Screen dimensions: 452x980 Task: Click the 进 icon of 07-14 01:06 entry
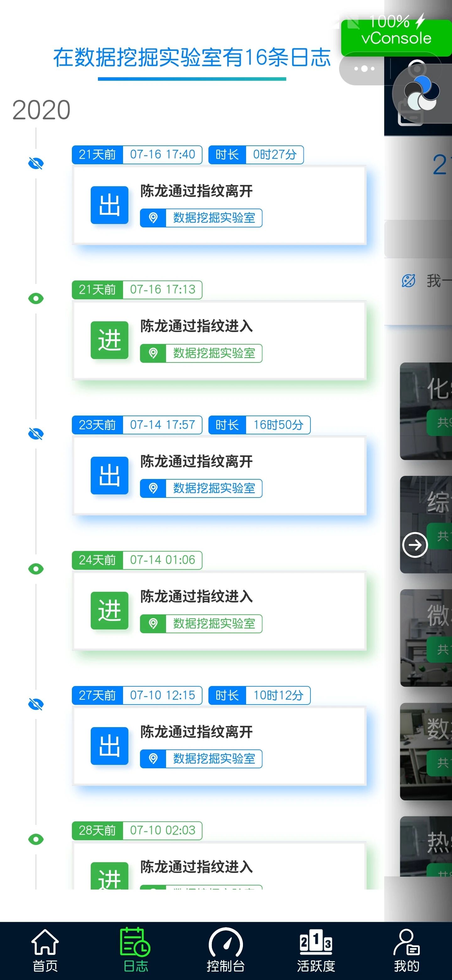pos(110,611)
